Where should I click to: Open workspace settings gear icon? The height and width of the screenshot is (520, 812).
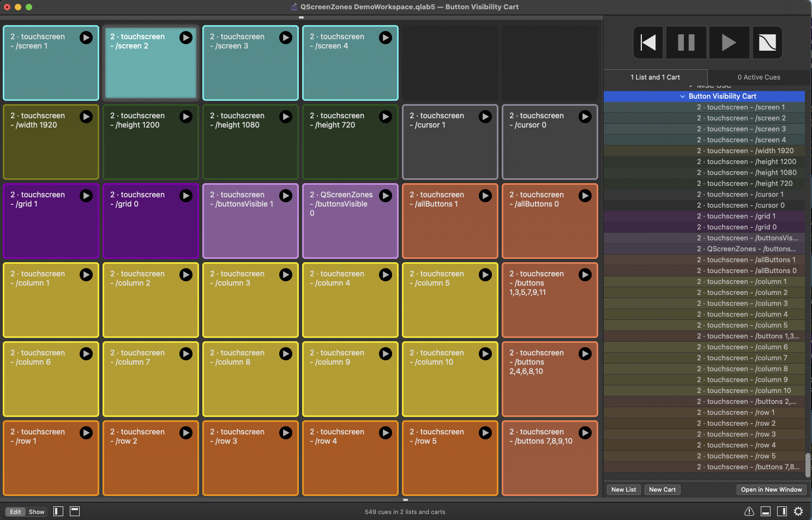tap(798, 511)
